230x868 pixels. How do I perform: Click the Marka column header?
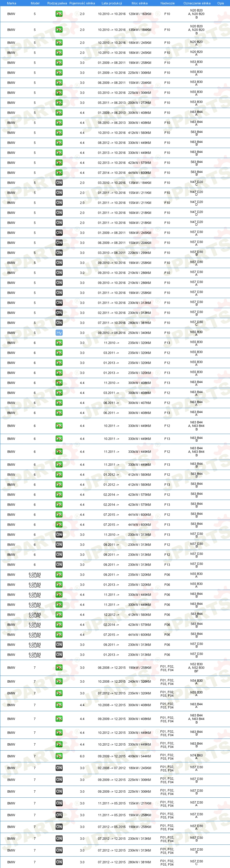[x=11, y=3]
